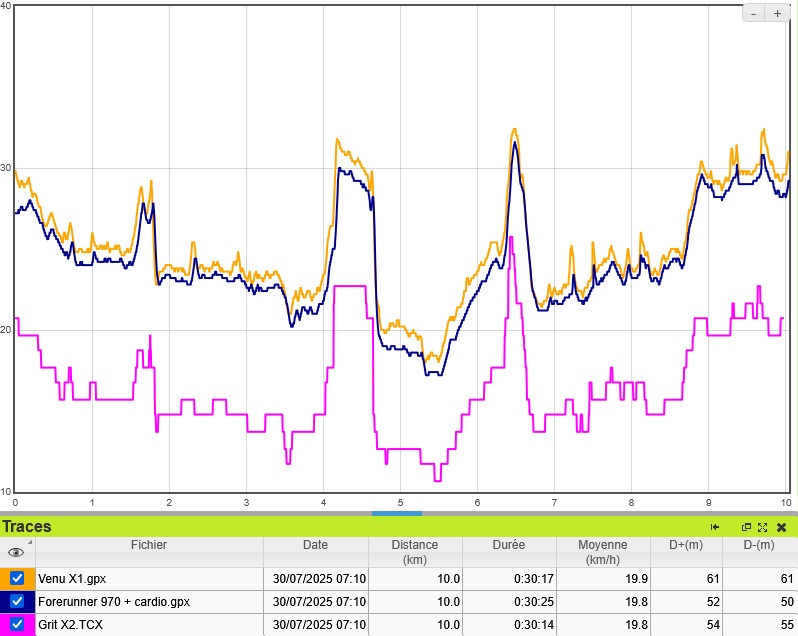
Task: Detach the Traces panel into a separate window
Action: pyautogui.click(x=746, y=527)
